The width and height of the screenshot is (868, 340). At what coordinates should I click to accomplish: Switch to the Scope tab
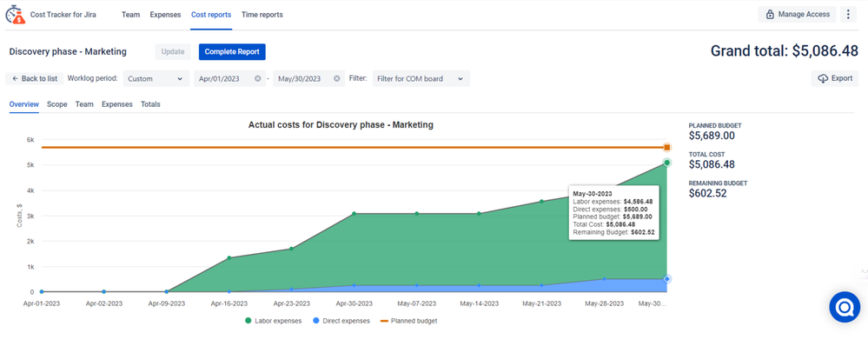(57, 104)
